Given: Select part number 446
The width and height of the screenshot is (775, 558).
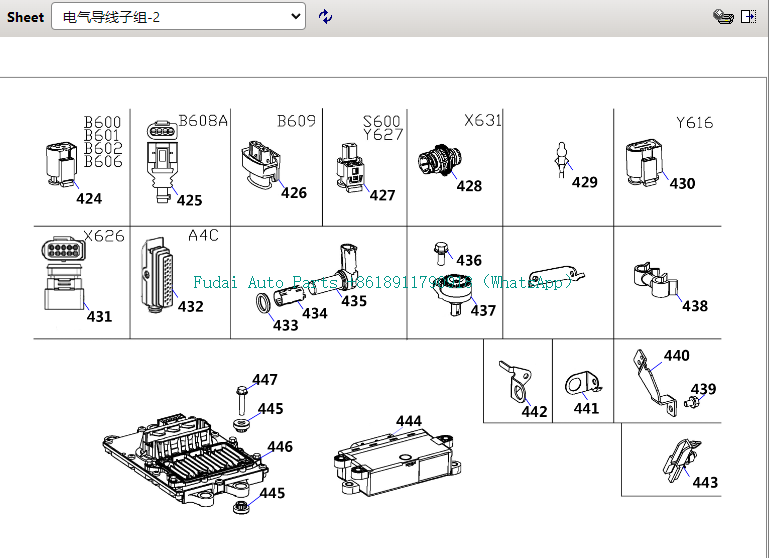Looking at the screenshot, I should pos(280,447).
